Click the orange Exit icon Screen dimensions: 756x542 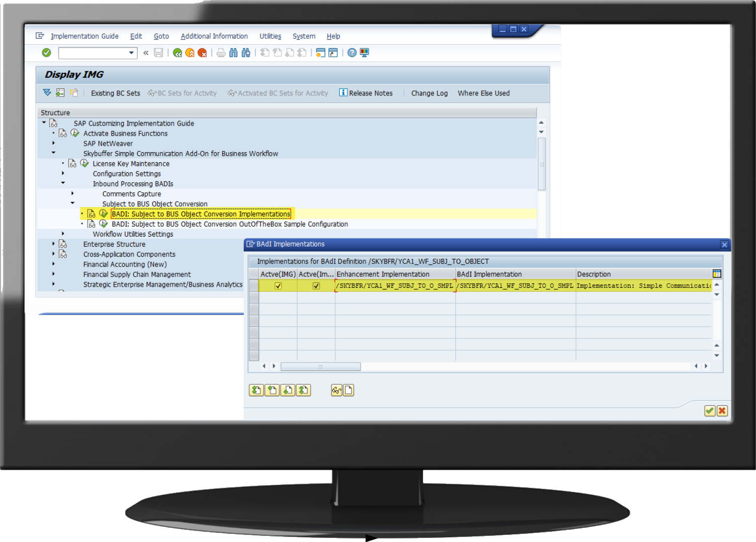pos(190,53)
